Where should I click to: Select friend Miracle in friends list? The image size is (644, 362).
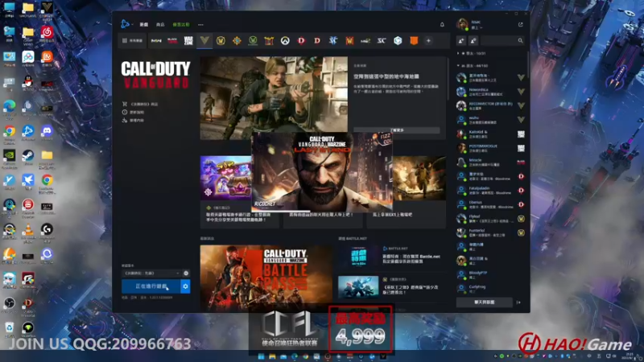pyautogui.click(x=491, y=162)
